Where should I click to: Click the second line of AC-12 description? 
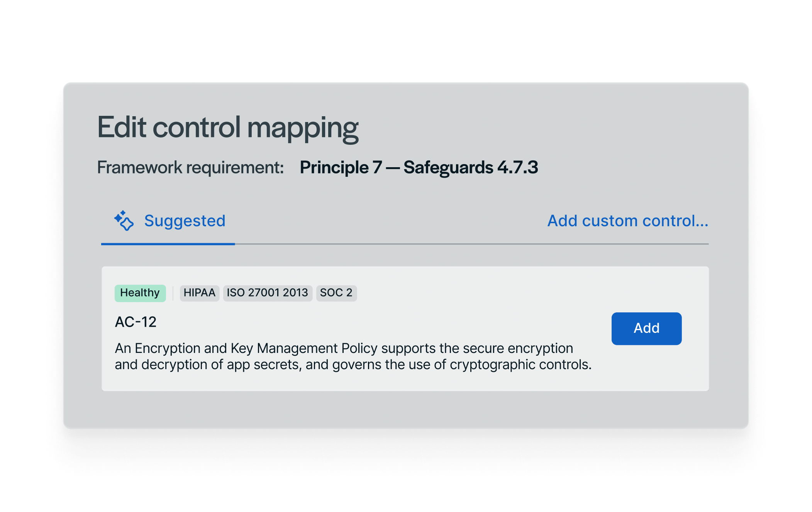[x=353, y=365]
